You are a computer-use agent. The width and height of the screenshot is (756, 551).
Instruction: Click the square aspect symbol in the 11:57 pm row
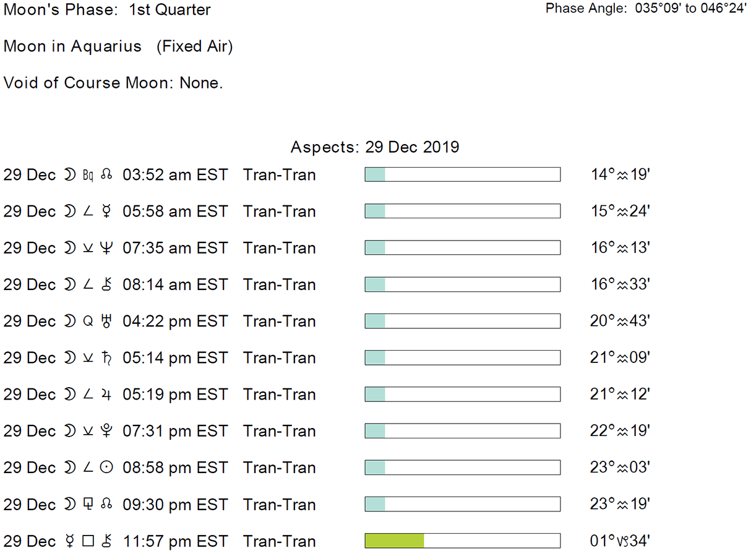coord(88,541)
